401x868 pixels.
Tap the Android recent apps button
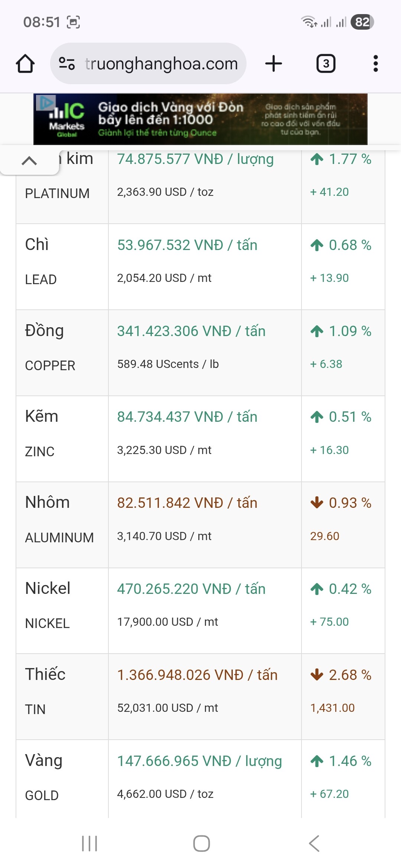[89, 844]
